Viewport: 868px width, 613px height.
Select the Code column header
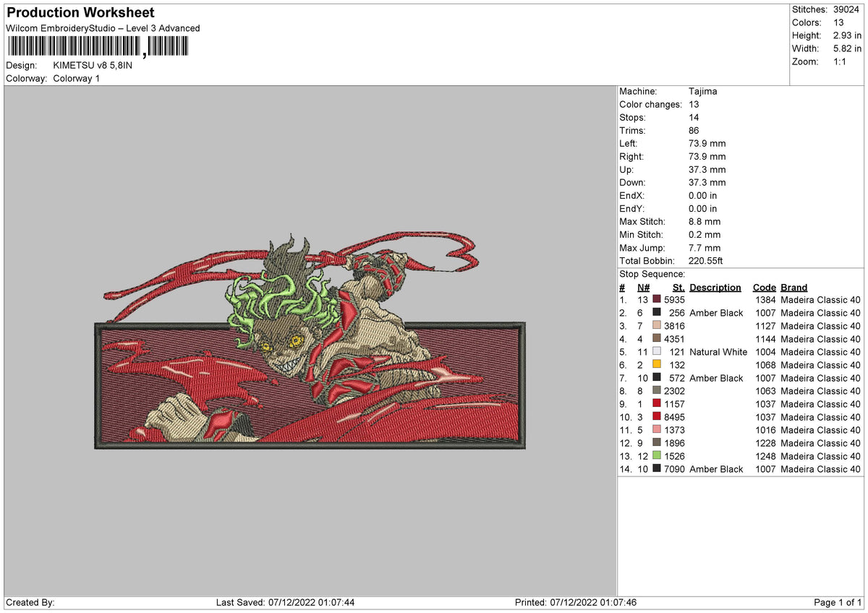[764, 288]
